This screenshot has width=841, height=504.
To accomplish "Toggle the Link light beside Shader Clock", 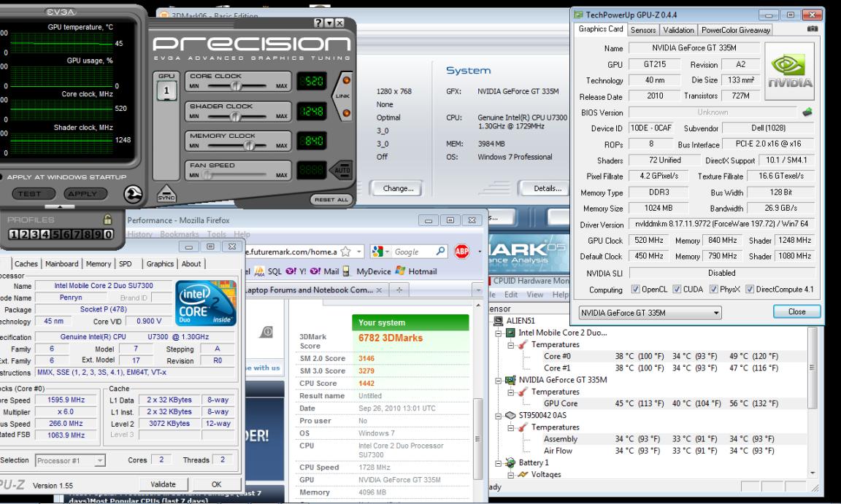I will coord(346,113).
